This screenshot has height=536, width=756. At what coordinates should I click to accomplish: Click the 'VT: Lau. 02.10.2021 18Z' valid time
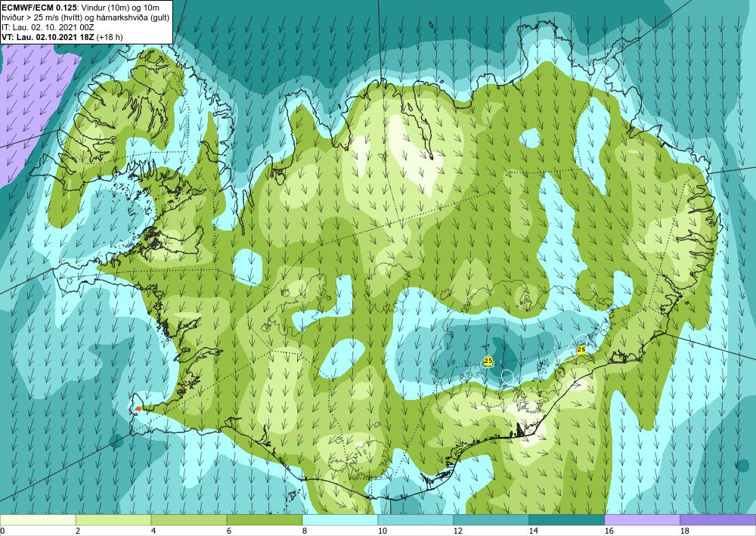pos(48,37)
